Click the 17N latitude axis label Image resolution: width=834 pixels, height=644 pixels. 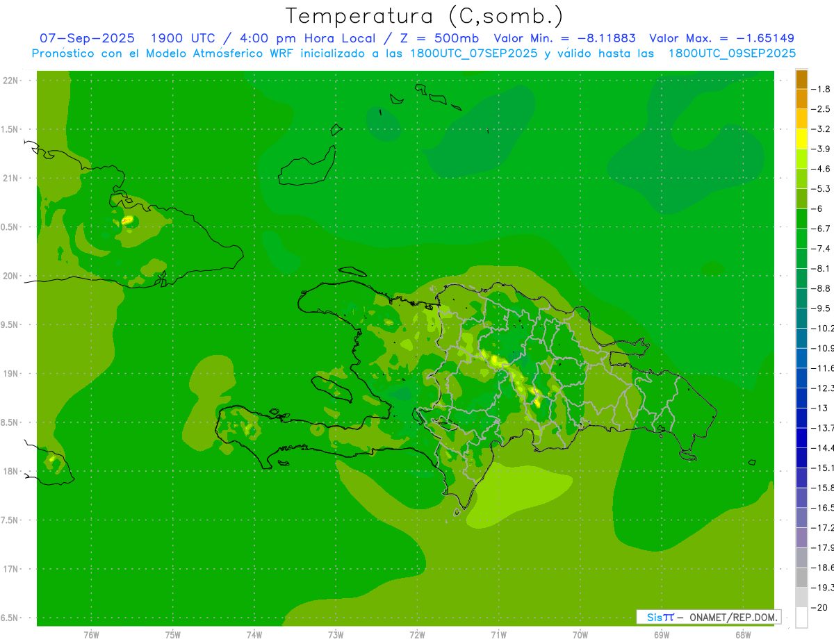[10, 569]
